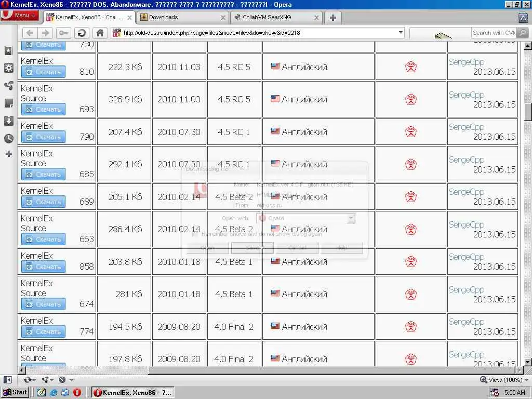532x399 pixels.
Task: Download KernelEx Source with 685 downloads
Action: pos(43,175)
